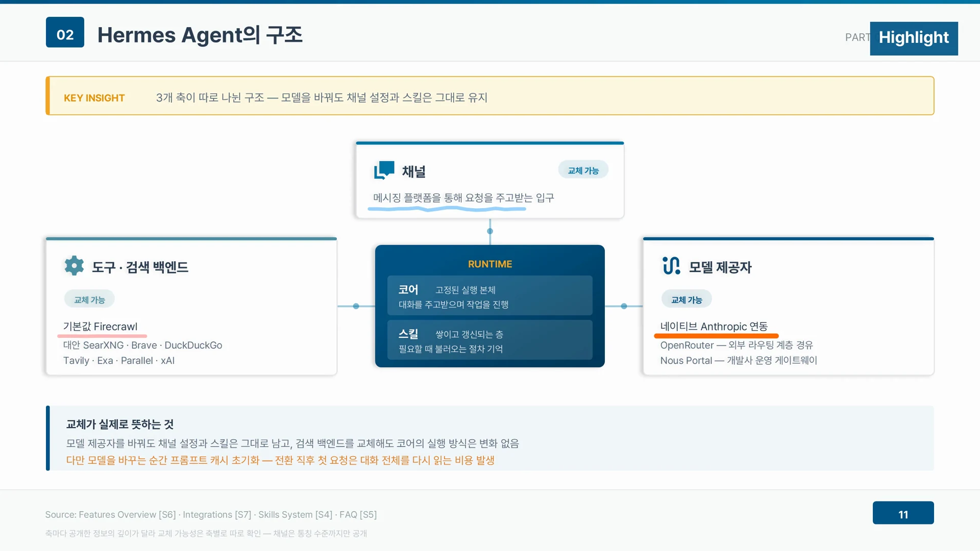980x551 pixels.
Task: Click the text 기본값 Firecrawl
Action: 100,327
